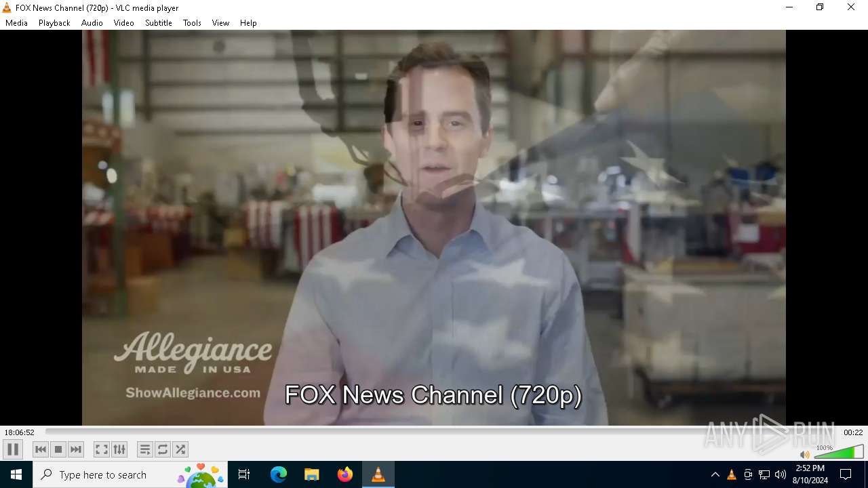Open the Playback menu
868x488 pixels.
(x=54, y=23)
